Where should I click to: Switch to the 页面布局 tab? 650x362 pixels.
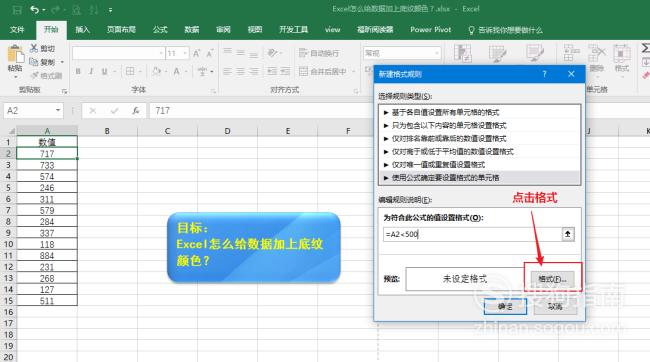tap(121, 29)
